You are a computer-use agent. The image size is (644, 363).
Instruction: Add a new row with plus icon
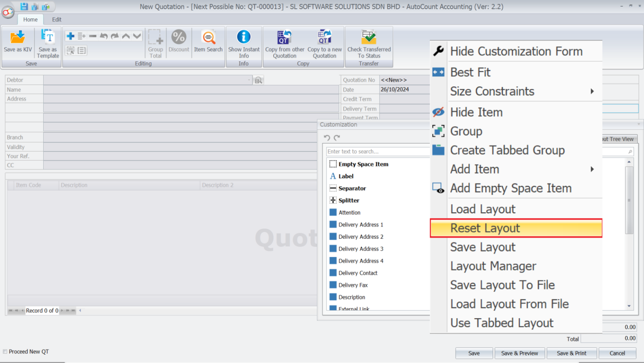tap(70, 36)
